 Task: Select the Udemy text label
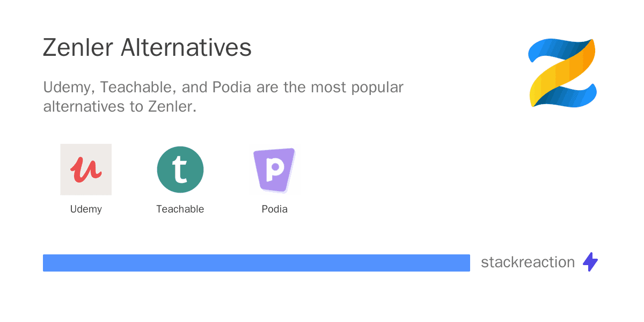click(x=86, y=209)
